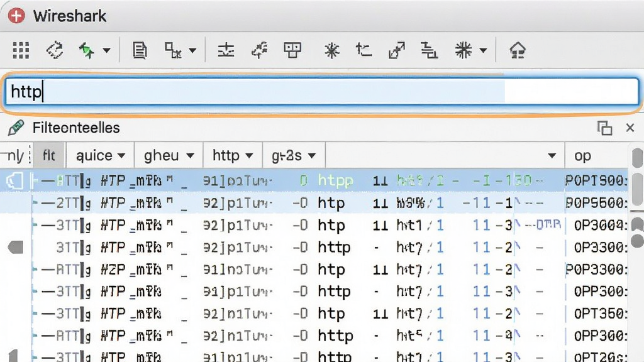Screen dimensions: 644x362
Task: Click the green arrow toolbar icon
Action: pyautogui.click(x=86, y=50)
